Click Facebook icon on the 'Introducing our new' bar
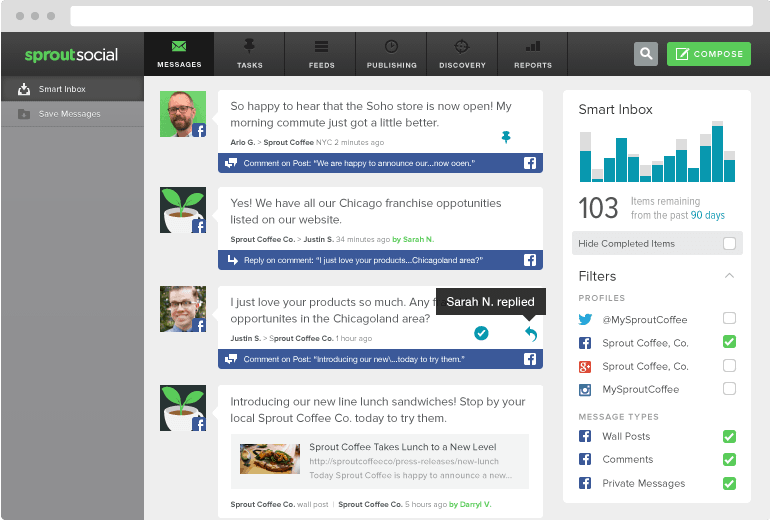Screen dimensions: 770x520 click(530, 359)
